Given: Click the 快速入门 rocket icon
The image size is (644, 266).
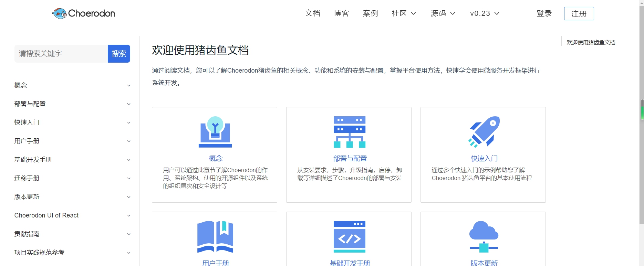Looking at the screenshot, I should coord(484,132).
